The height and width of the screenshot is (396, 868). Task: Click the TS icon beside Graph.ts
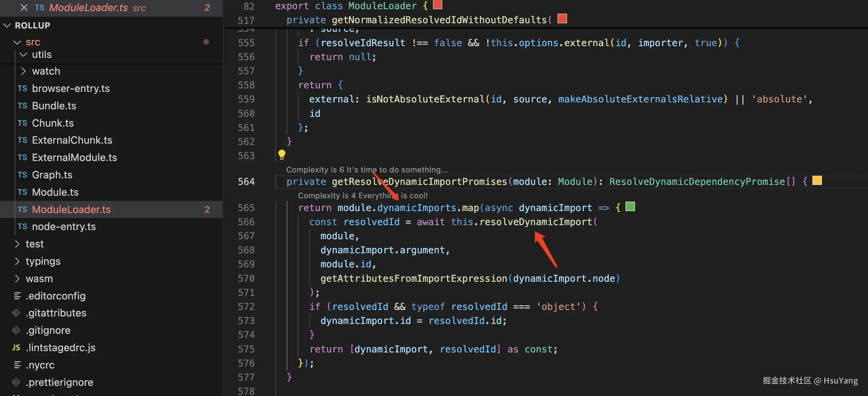click(22, 175)
